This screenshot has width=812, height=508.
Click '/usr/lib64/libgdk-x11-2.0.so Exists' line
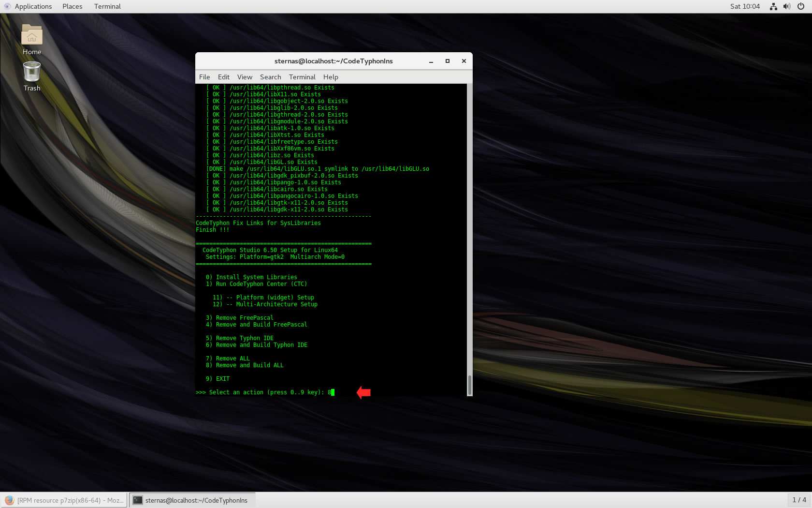coord(277,209)
